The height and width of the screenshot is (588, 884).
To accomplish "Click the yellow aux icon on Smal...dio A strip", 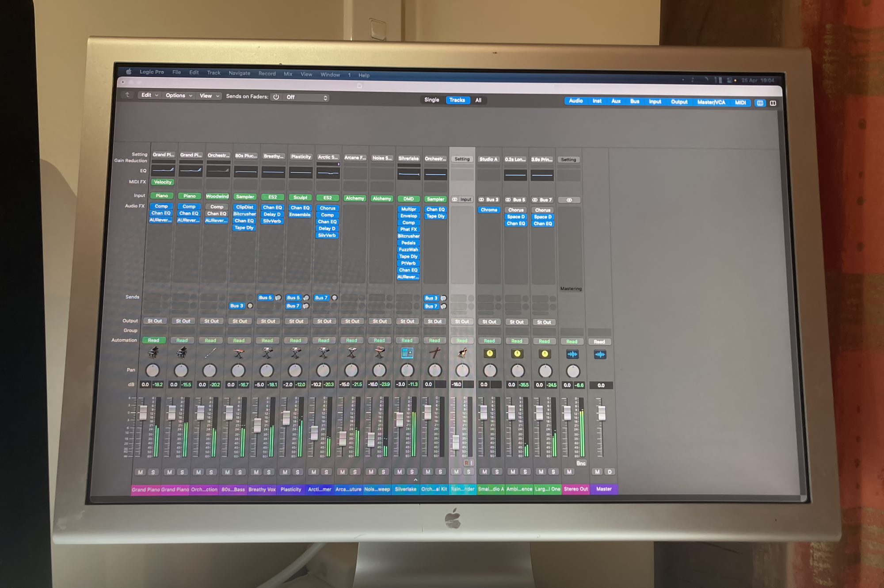I will tap(490, 353).
